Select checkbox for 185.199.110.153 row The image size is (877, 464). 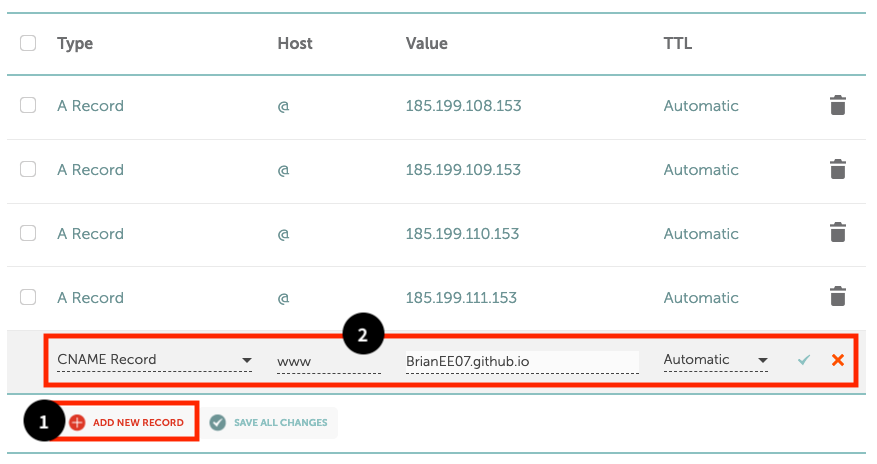(x=28, y=233)
